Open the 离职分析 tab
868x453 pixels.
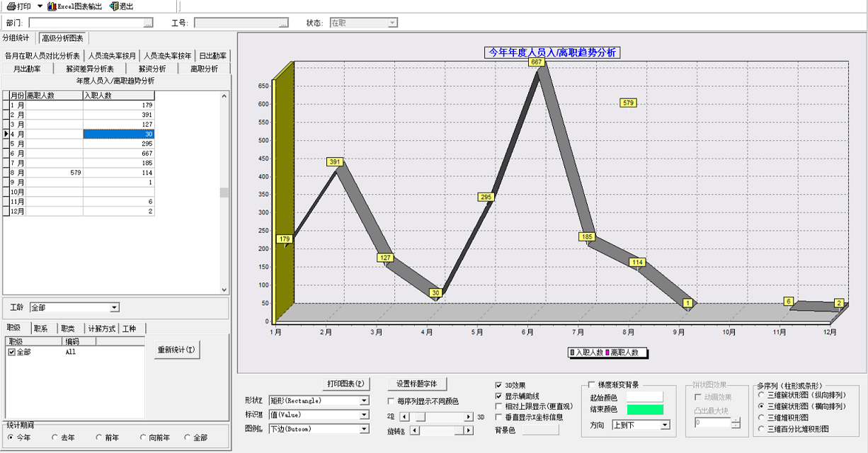(204, 69)
